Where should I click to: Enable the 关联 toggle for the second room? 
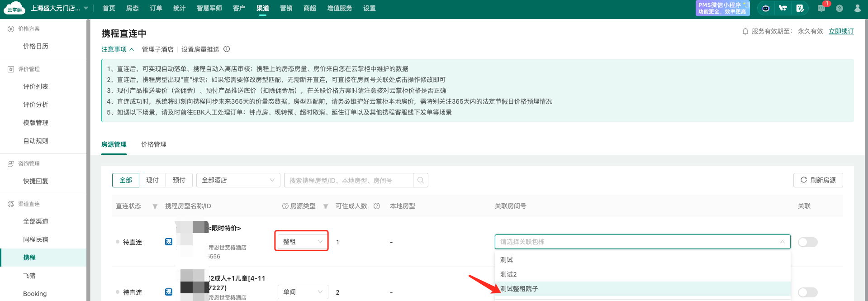[807, 292]
